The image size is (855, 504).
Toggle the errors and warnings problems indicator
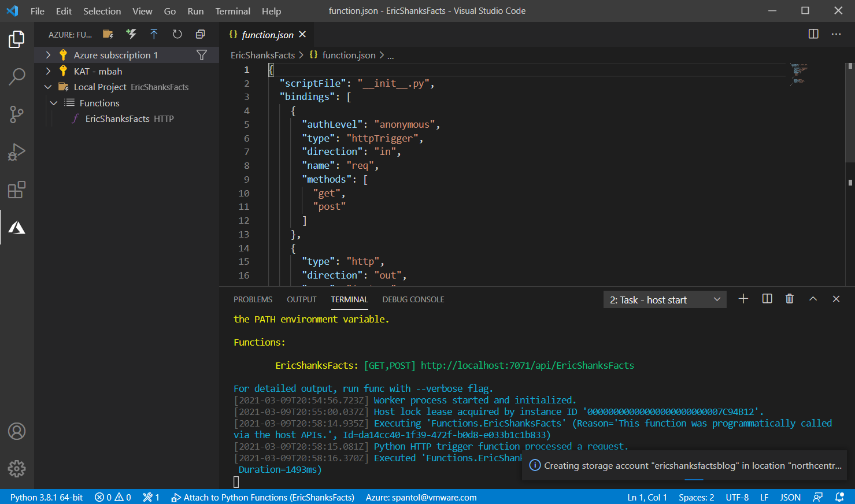tap(113, 497)
